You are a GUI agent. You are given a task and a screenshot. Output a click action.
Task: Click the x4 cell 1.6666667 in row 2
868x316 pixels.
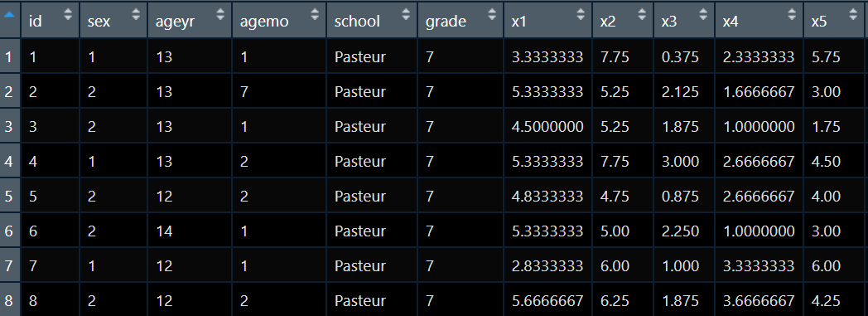pos(759,91)
